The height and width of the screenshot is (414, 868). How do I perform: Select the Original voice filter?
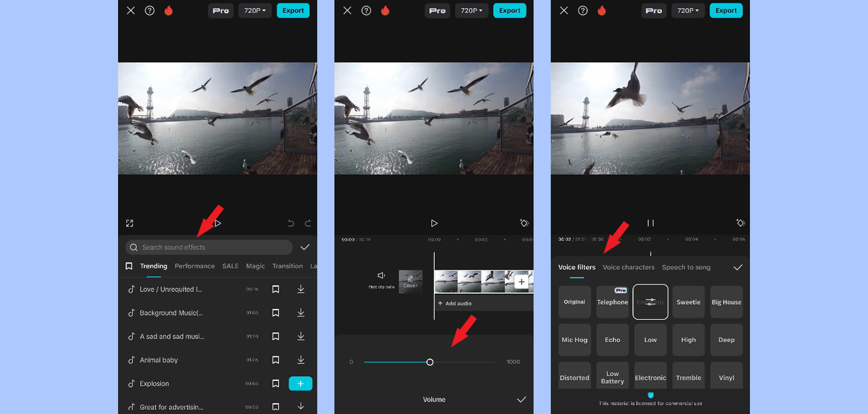point(574,302)
